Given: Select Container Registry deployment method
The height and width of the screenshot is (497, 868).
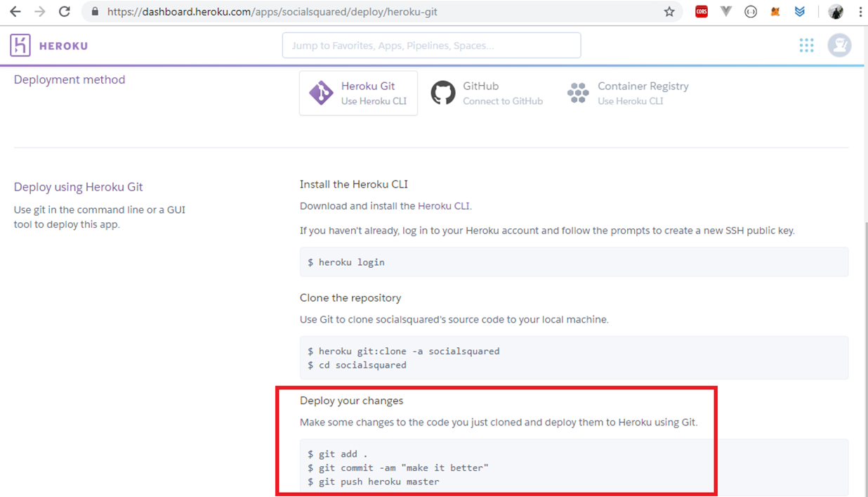Looking at the screenshot, I should pyautogui.click(x=628, y=93).
